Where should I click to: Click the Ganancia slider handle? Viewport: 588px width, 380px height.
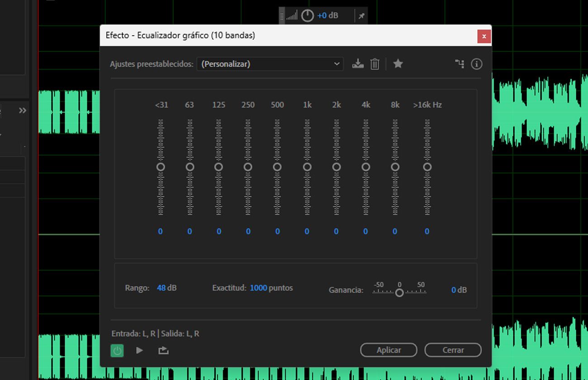click(399, 293)
